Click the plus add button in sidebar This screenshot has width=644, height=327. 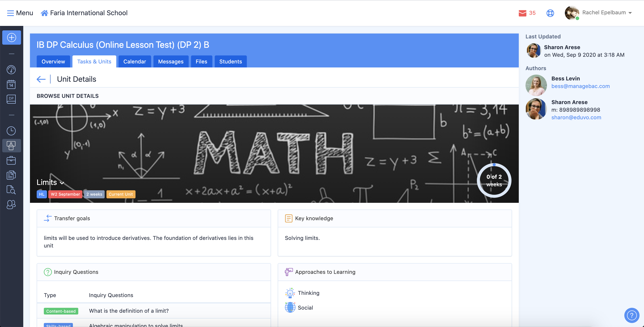[11, 38]
